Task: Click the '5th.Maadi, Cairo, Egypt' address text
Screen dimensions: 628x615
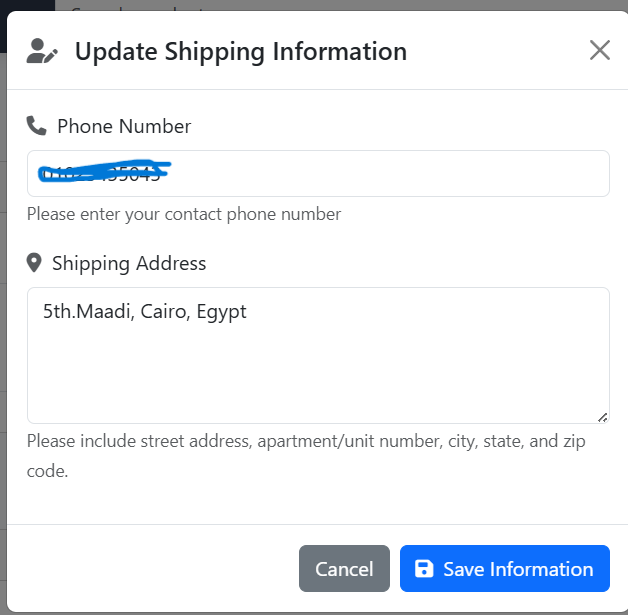Action: coord(145,312)
